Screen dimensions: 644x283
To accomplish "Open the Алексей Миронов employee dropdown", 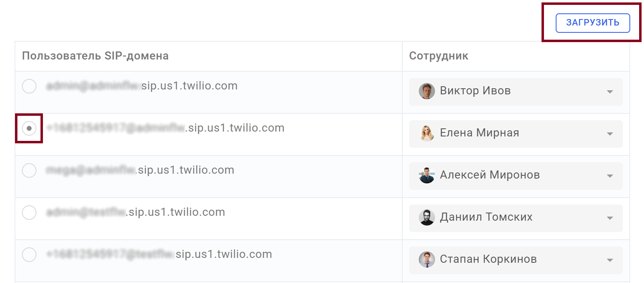I will (x=516, y=176).
